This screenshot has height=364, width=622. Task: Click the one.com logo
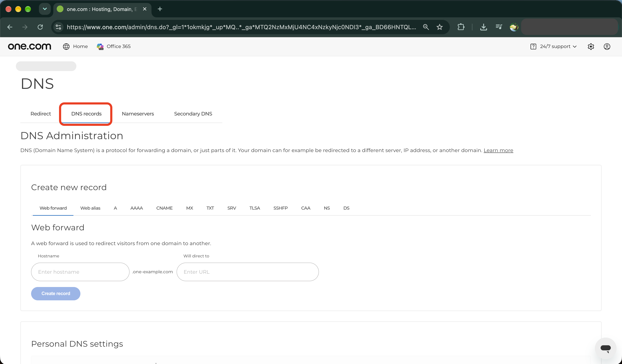29,46
